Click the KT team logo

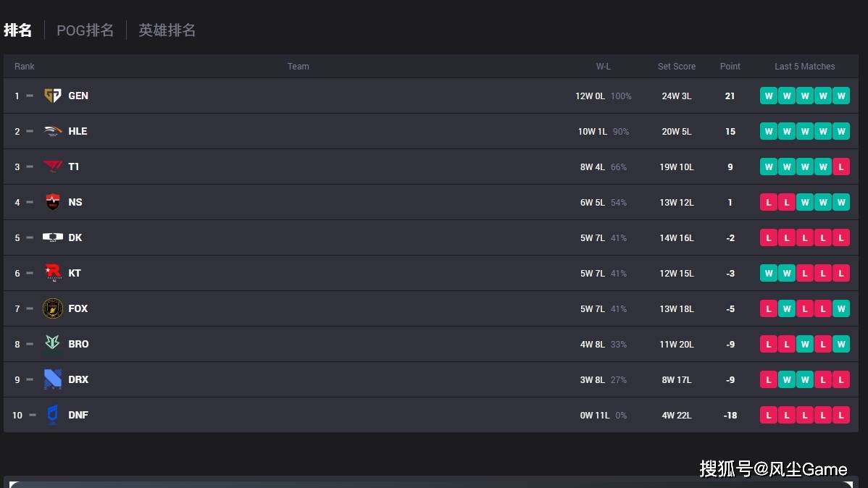53,273
